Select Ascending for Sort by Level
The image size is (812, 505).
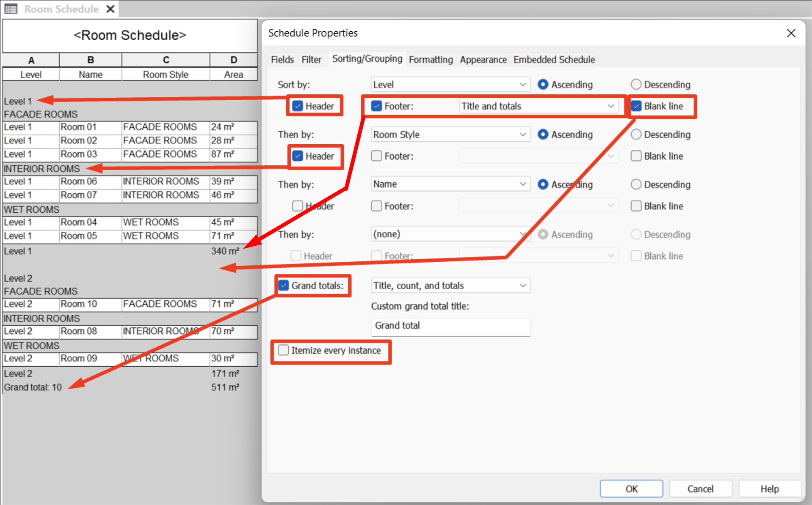tap(543, 85)
